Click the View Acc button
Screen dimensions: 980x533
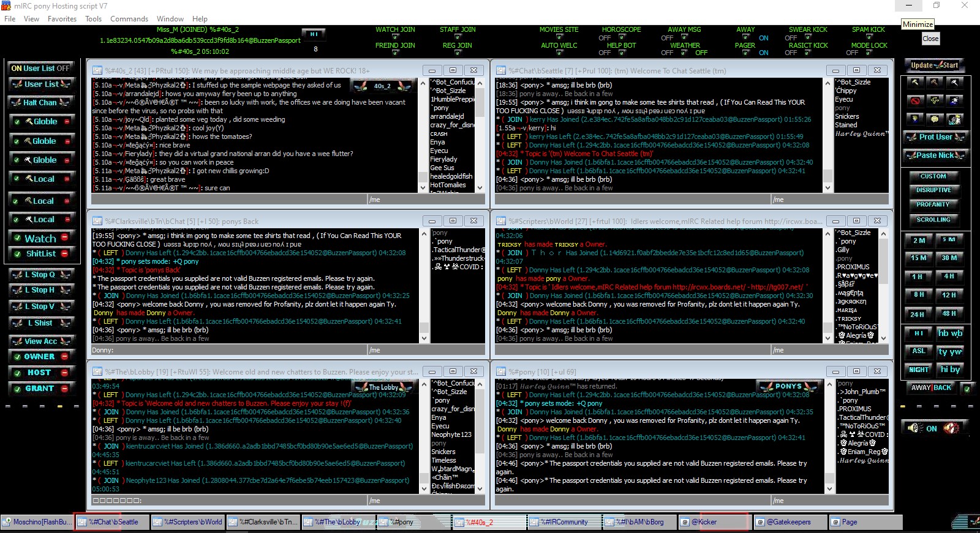40,341
